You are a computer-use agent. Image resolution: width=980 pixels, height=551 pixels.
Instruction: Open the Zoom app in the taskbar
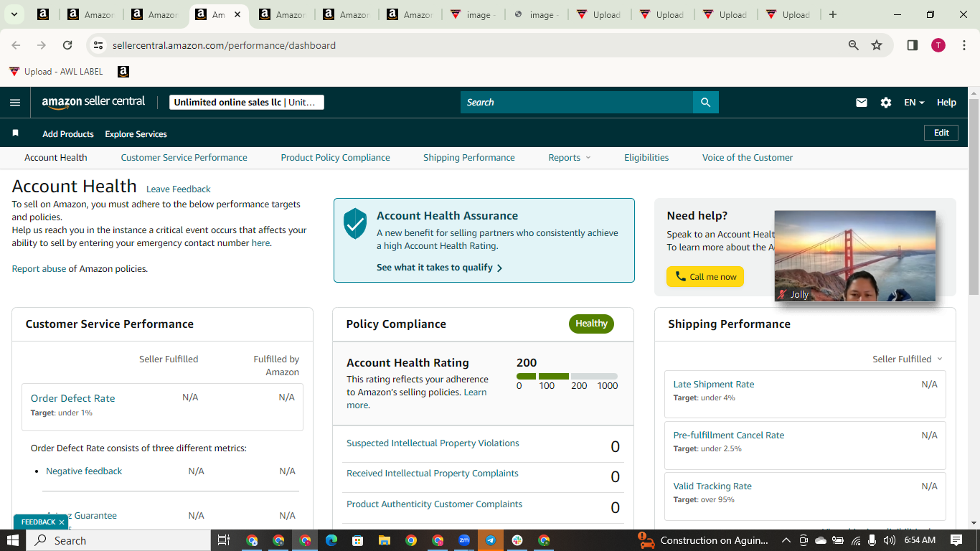click(x=464, y=540)
